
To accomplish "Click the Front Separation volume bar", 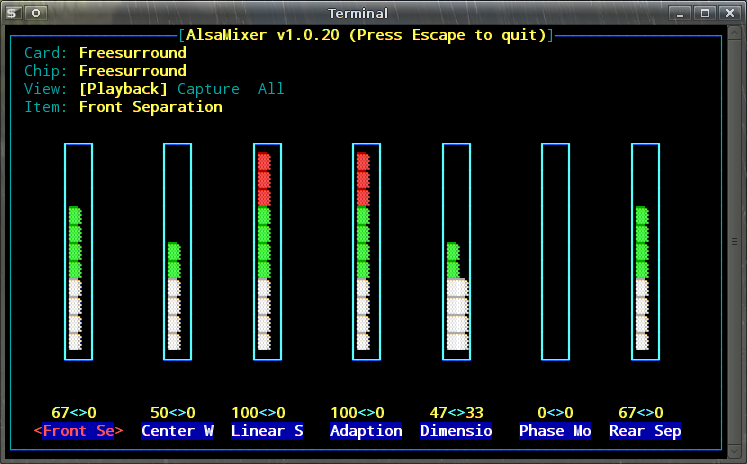I will (x=79, y=252).
